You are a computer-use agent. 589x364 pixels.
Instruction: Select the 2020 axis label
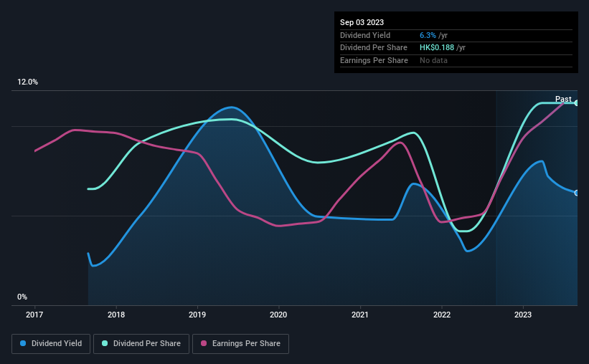[x=278, y=315]
